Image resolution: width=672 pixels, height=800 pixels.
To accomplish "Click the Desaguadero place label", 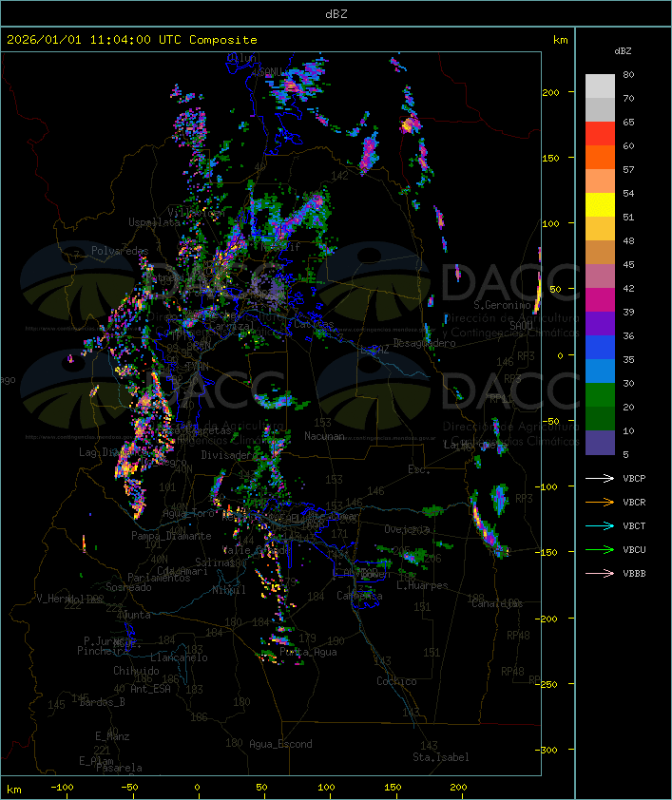I will tap(424, 343).
